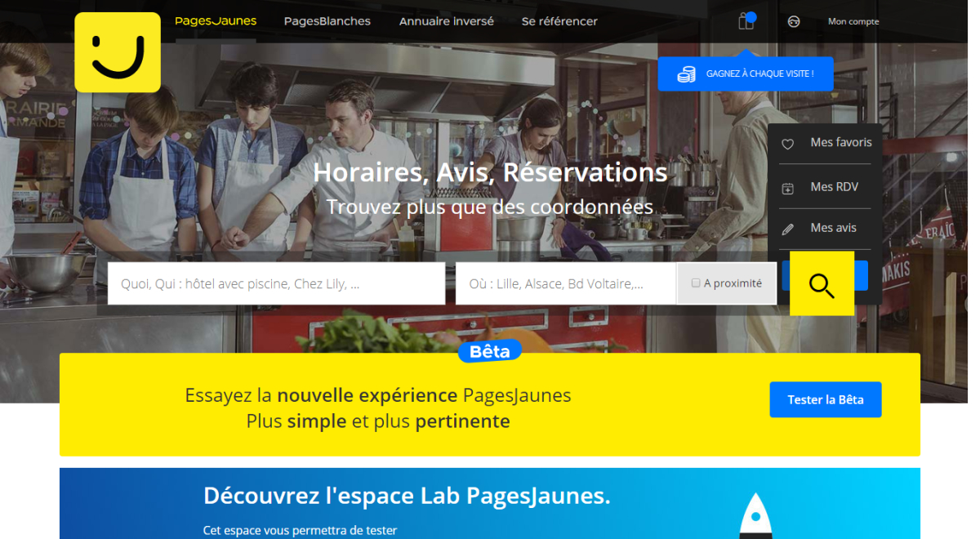Click the Tester la Bêta button

pyautogui.click(x=826, y=399)
